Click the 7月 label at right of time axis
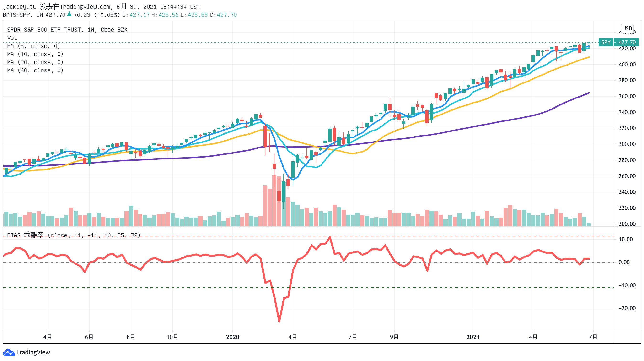The width and height of the screenshot is (644, 361). pyautogui.click(x=593, y=337)
